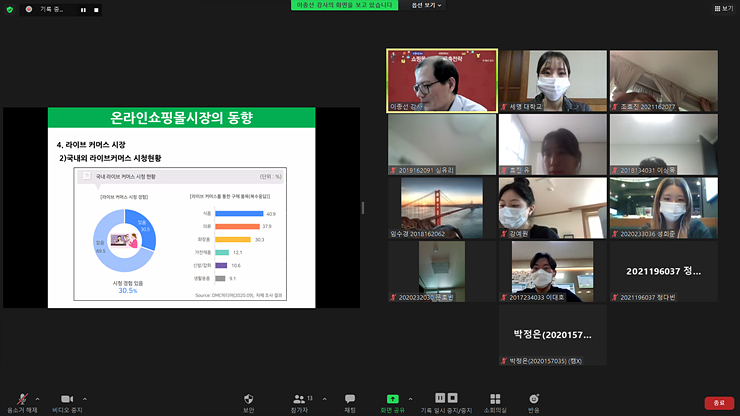Pause recording in top-left indicator
Screen dimensions: 740x416
pos(83,10)
